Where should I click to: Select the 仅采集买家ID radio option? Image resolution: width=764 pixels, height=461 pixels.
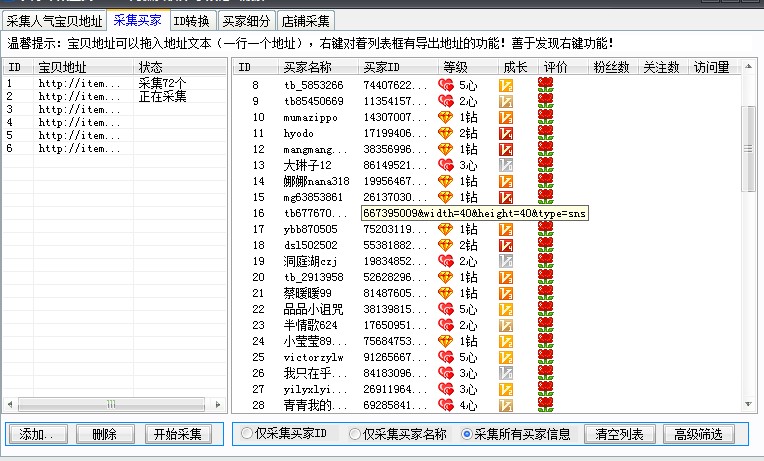[x=247, y=434]
